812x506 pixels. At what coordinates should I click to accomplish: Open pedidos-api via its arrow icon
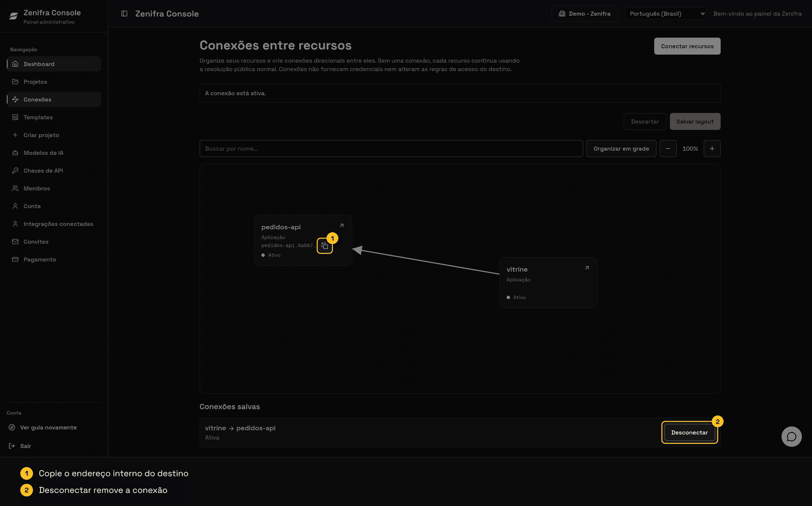pyautogui.click(x=342, y=225)
